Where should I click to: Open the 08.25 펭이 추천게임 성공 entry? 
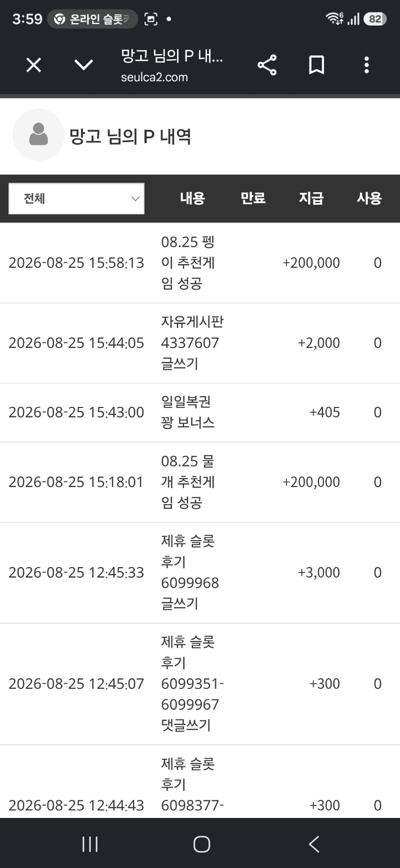(x=200, y=263)
